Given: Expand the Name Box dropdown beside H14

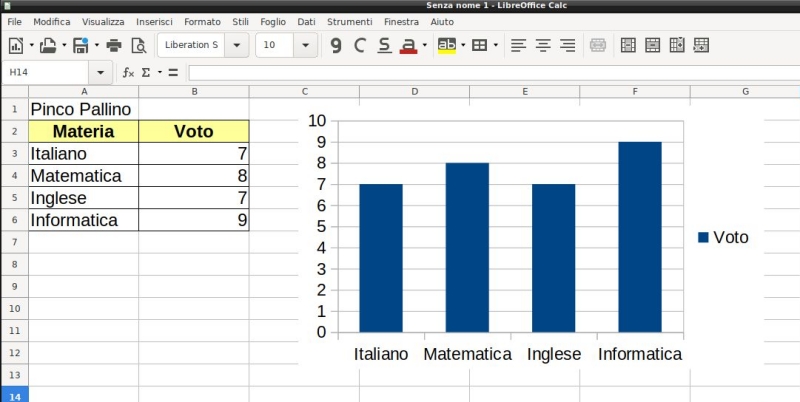Looking at the screenshot, I should [101, 73].
